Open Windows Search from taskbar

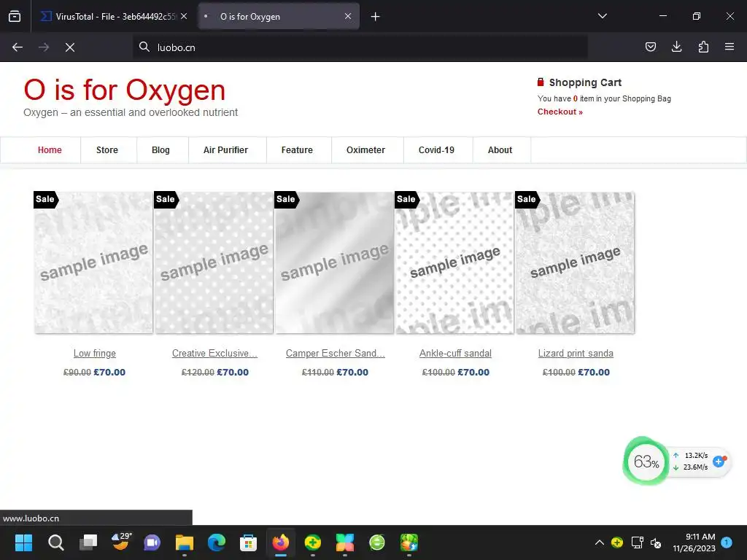click(55, 542)
